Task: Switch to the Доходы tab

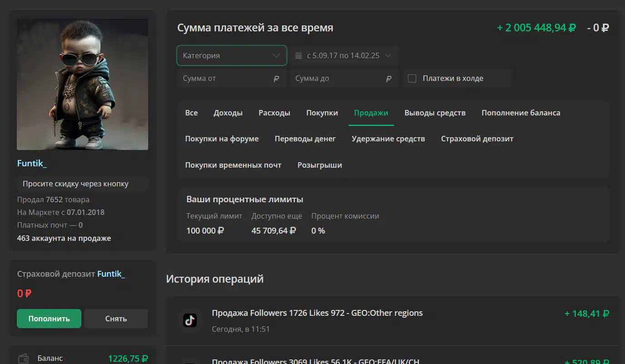Action: pyautogui.click(x=228, y=113)
